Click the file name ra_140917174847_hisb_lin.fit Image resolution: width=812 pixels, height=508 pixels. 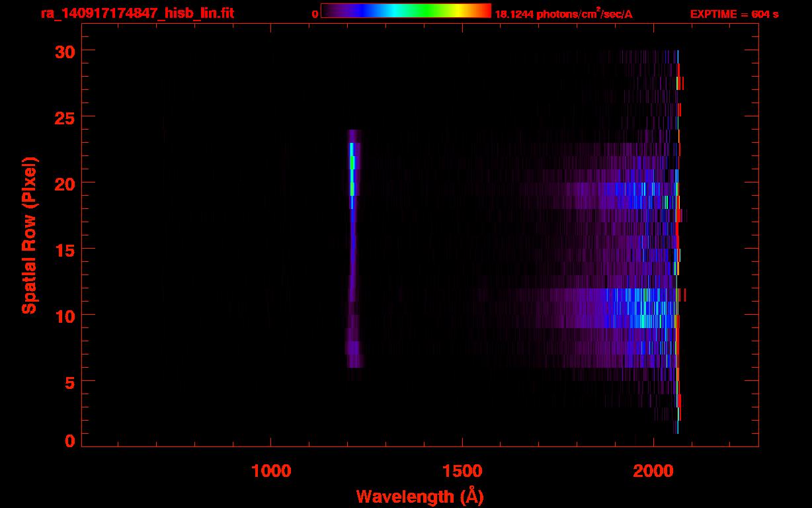pyautogui.click(x=137, y=13)
